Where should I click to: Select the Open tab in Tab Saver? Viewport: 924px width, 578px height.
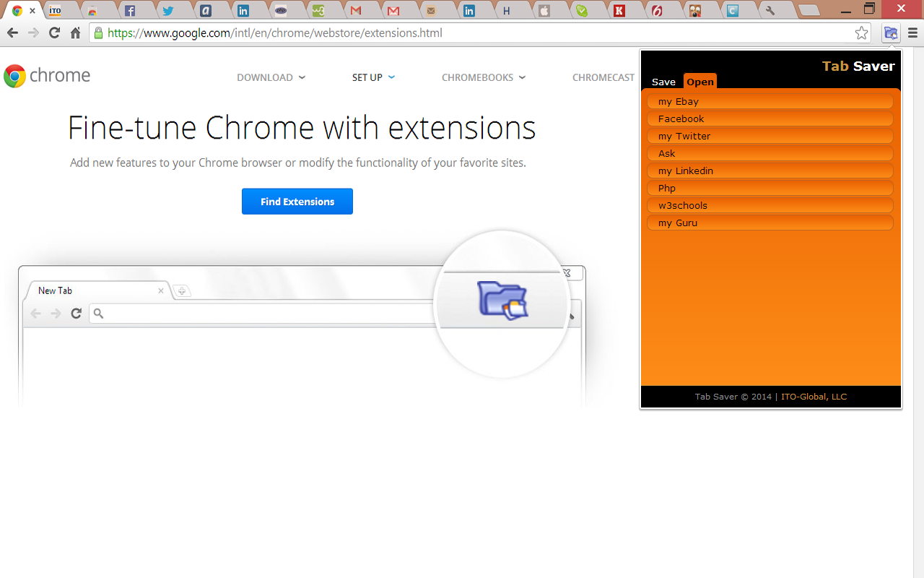click(700, 82)
